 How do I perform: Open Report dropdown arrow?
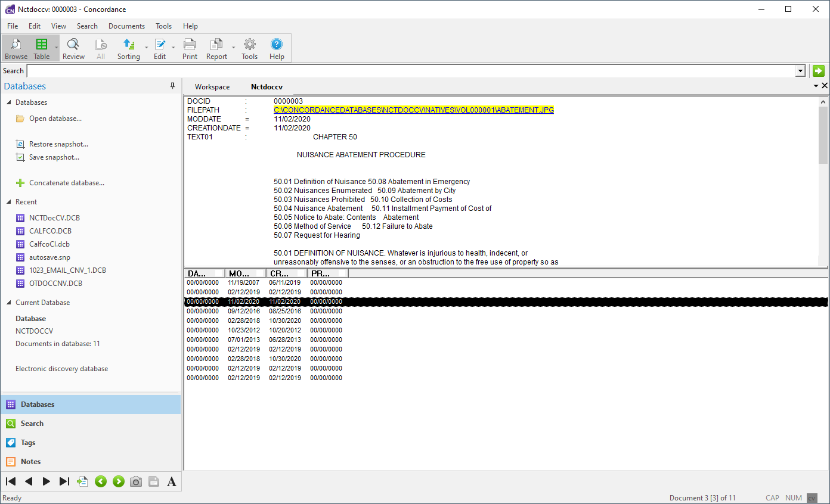click(x=233, y=48)
